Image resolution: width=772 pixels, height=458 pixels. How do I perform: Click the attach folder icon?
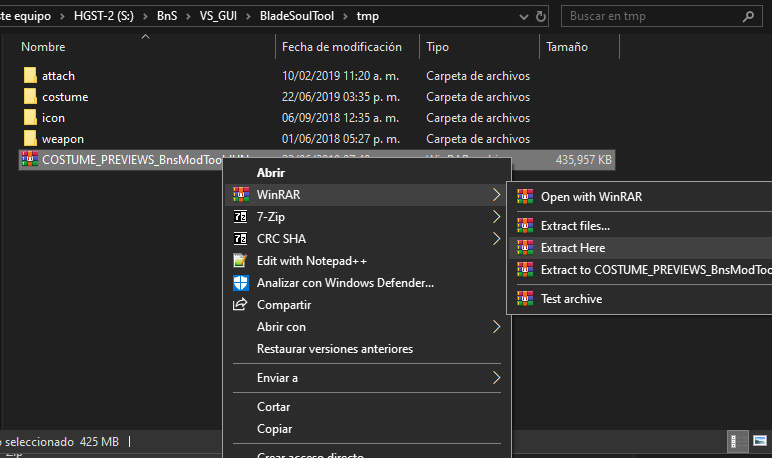[30, 75]
